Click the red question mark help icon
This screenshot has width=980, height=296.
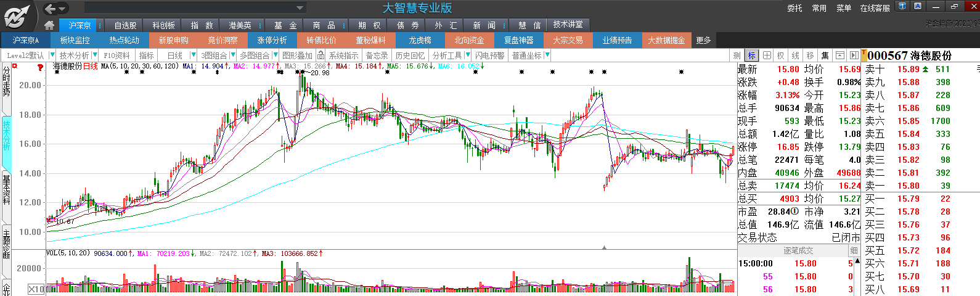click(x=40, y=67)
